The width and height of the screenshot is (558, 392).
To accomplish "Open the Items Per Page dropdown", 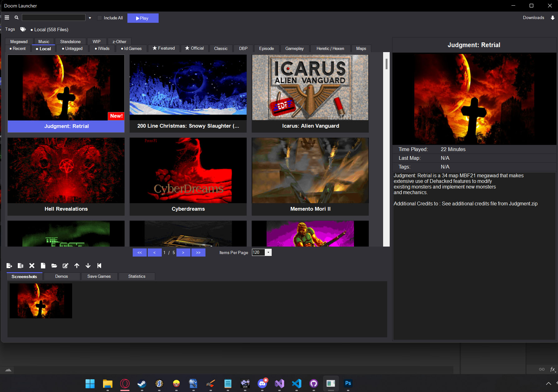I will [268, 252].
